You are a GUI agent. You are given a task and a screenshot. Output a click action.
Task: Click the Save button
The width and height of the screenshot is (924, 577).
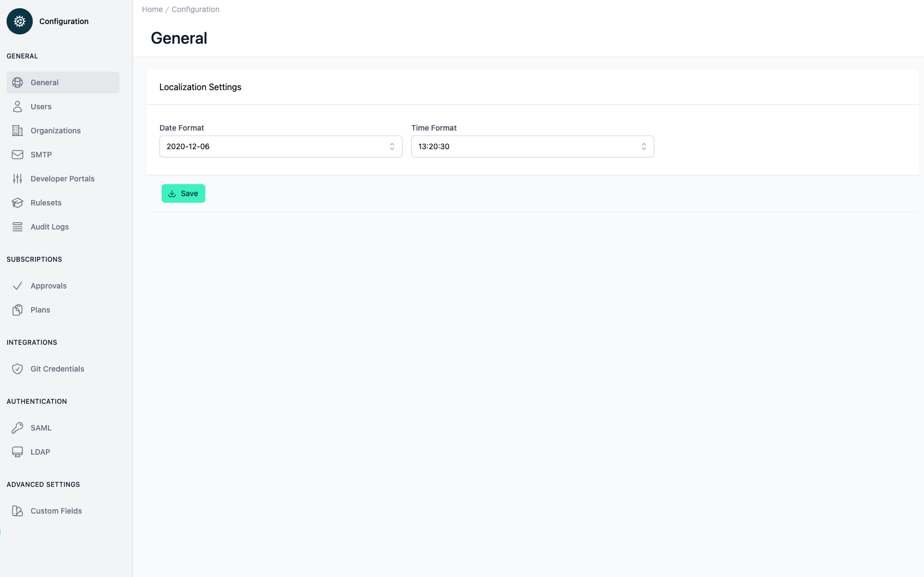[183, 193]
